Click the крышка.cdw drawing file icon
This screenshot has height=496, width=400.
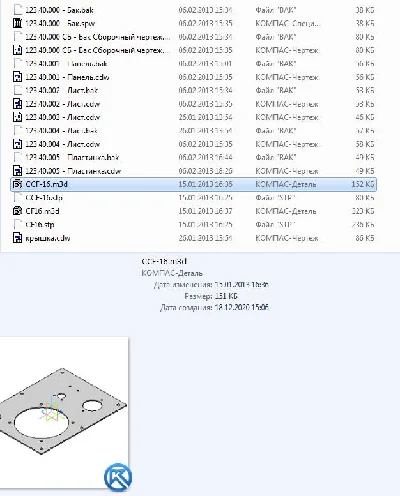click(x=17, y=238)
